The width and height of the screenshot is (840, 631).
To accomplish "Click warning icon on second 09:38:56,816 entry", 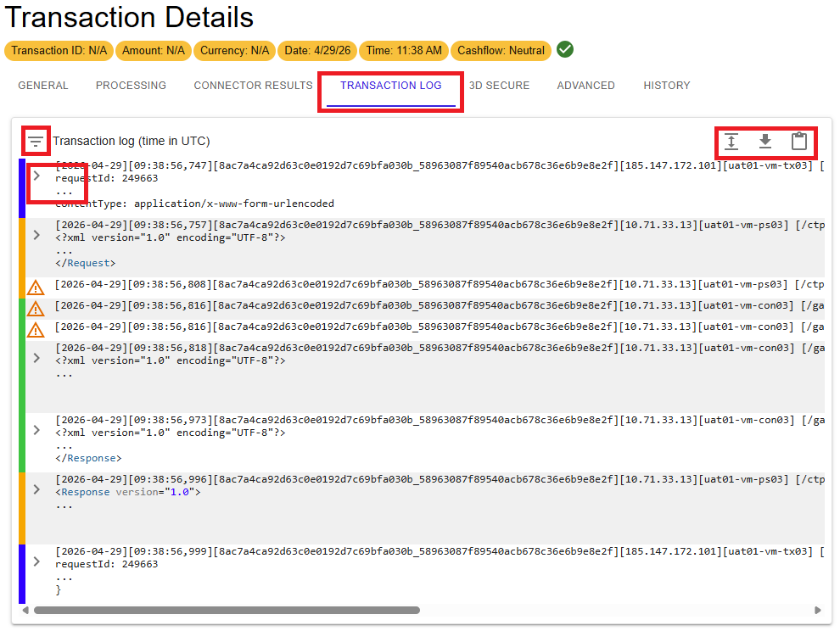I will [36, 330].
